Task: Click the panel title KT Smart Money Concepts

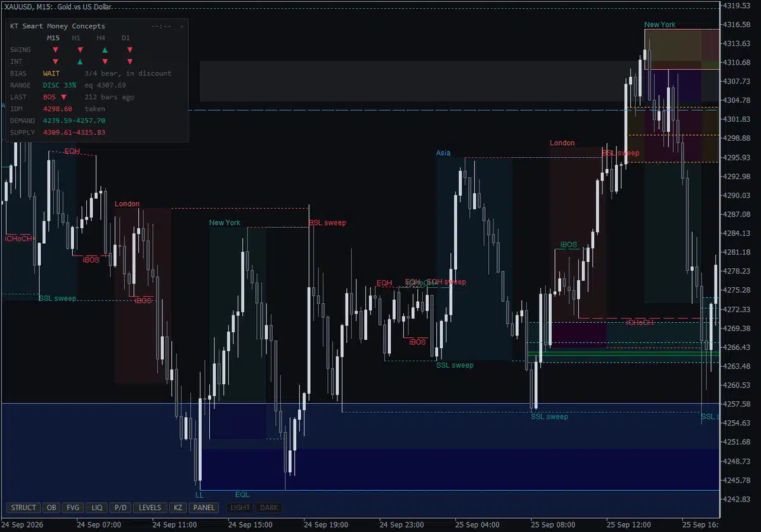Action: coord(58,26)
